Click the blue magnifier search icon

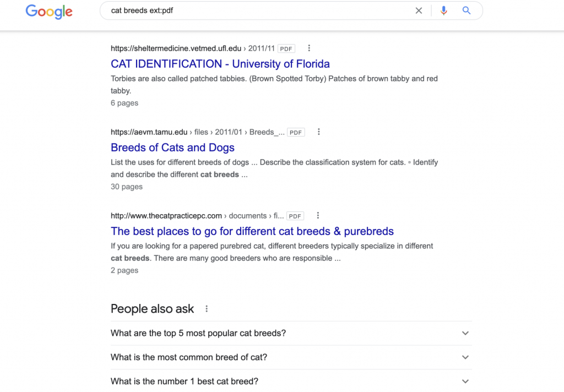point(466,11)
